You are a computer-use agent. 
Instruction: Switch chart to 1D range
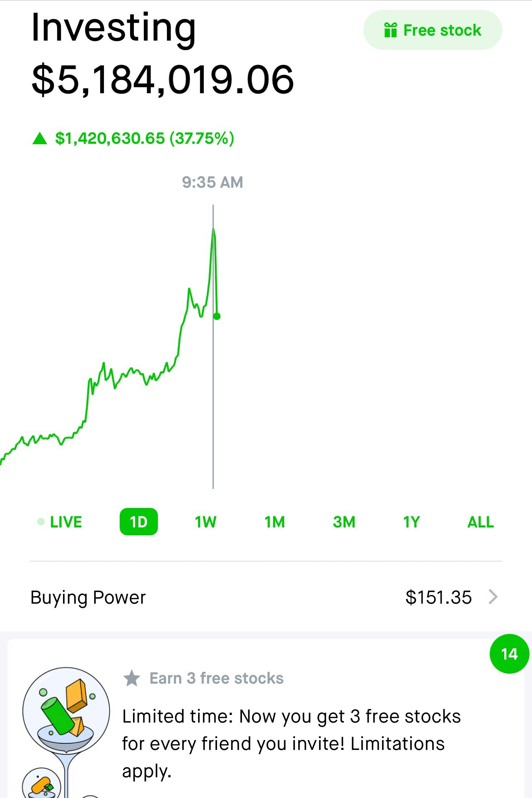coord(139,522)
